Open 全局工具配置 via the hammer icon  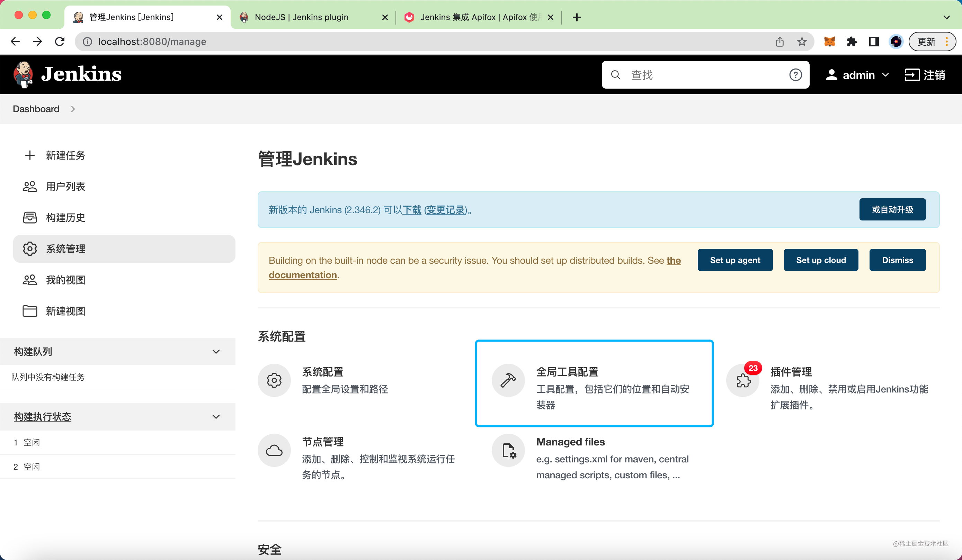tap(508, 380)
